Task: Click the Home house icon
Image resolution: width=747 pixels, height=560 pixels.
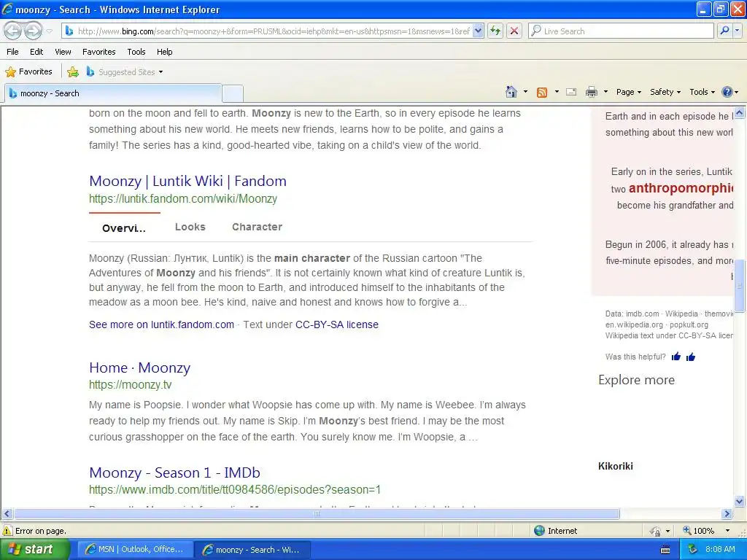Action: tap(511, 92)
